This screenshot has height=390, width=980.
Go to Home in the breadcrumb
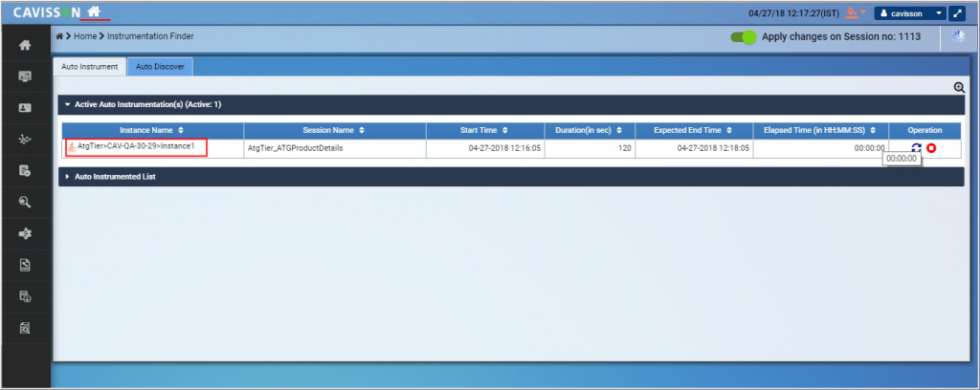85,37
